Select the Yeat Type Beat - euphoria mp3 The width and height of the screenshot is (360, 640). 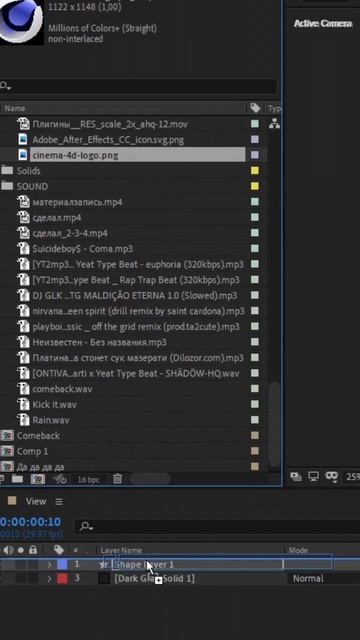tap(138, 264)
